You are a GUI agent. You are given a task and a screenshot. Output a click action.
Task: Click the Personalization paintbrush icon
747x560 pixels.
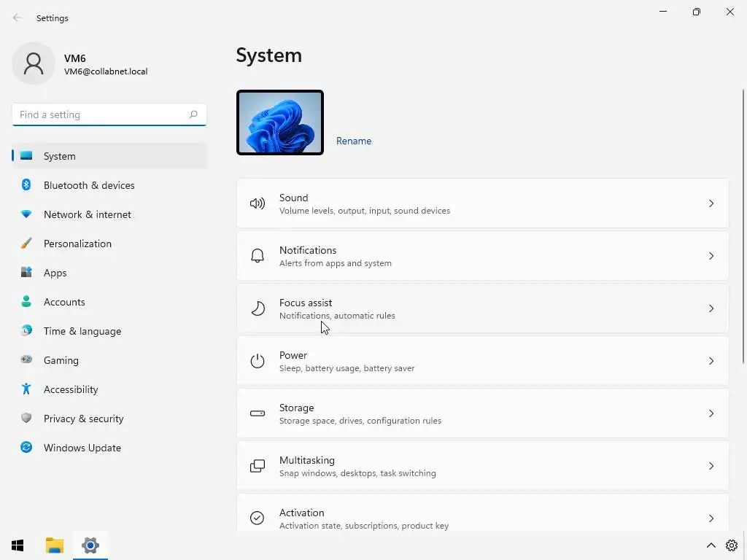[x=26, y=244]
